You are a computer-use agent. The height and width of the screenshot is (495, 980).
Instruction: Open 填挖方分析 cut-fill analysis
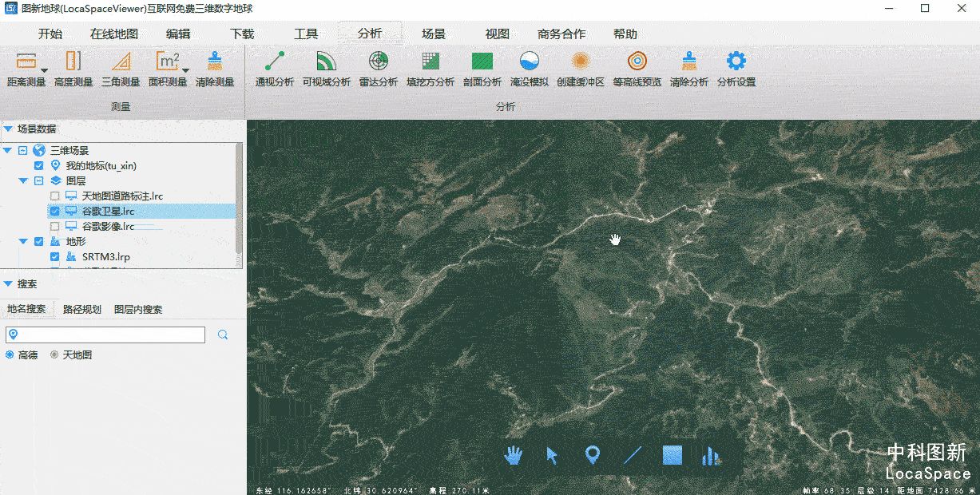[430, 69]
